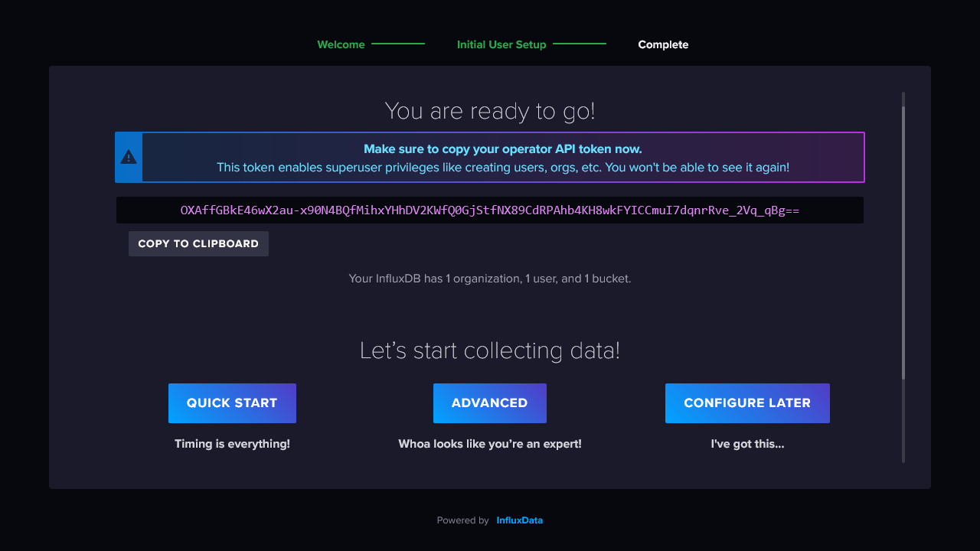Click the "Let's start collecting data!" heading
This screenshot has height=551, width=980.
click(490, 350)
